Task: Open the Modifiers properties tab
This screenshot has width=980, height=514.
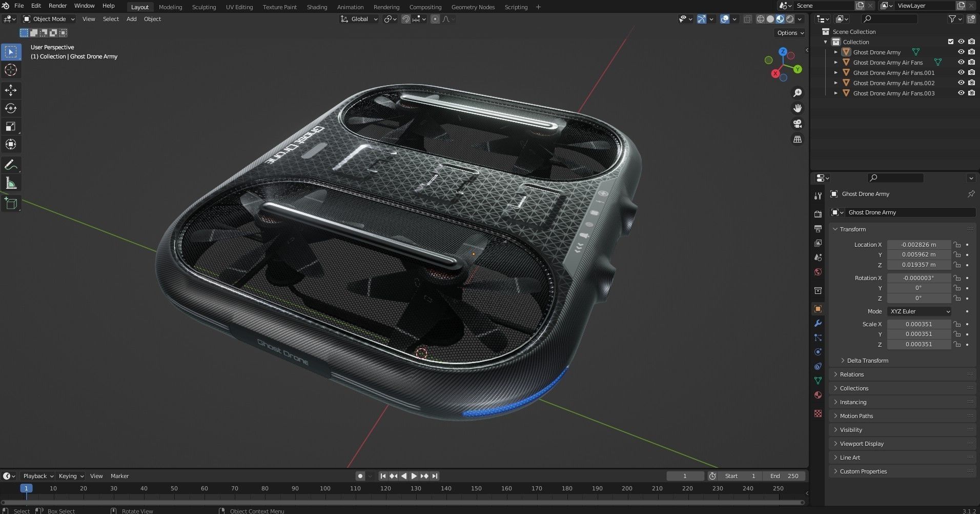Action: click(818, 323)
